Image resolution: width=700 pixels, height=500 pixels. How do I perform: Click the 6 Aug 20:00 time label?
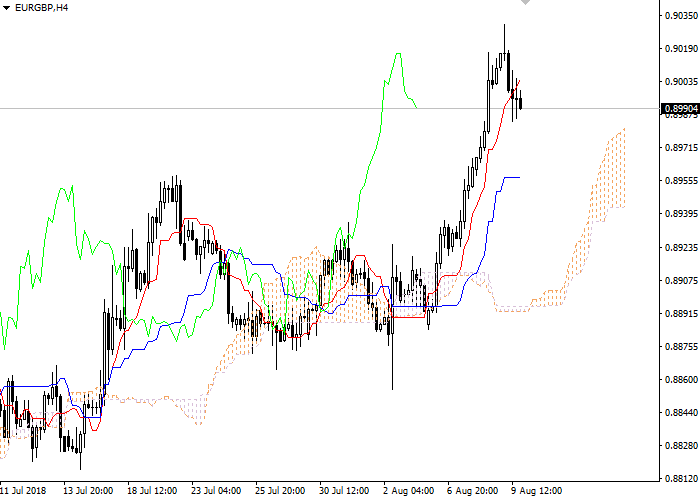[473, 491]
